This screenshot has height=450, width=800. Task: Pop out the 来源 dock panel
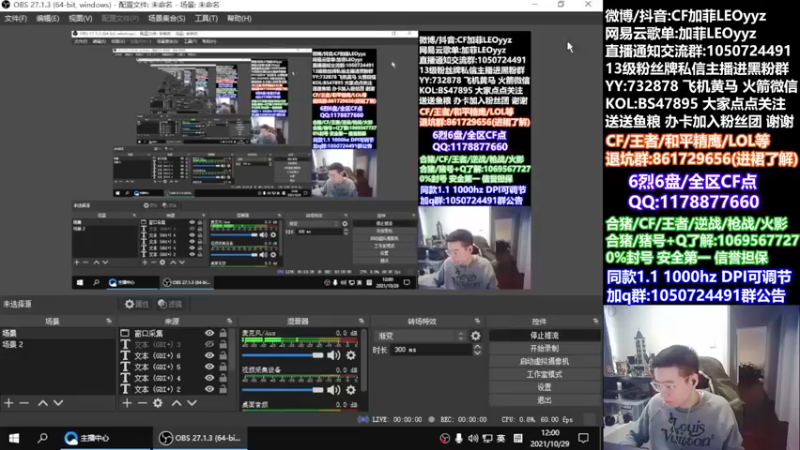coord(229,321)
